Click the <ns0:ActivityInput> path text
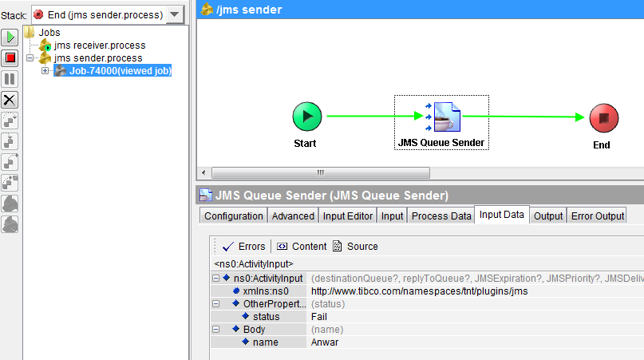This screenshot has width=644, height=360. (x=254, y=264)
